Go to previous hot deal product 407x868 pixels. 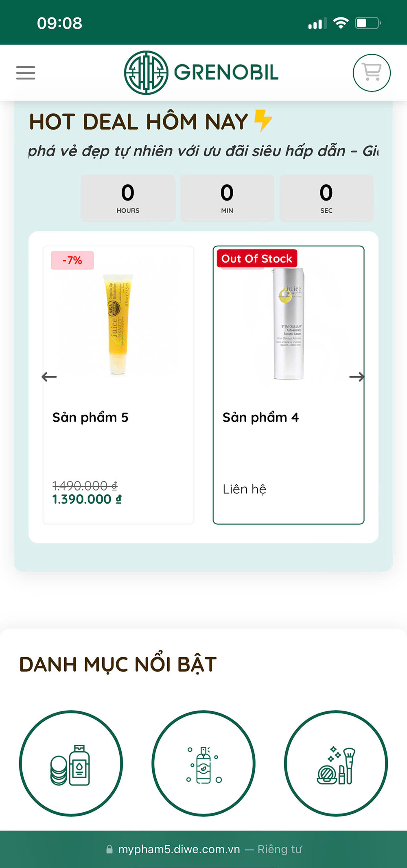pyautogui.click(x=49, y=377)
